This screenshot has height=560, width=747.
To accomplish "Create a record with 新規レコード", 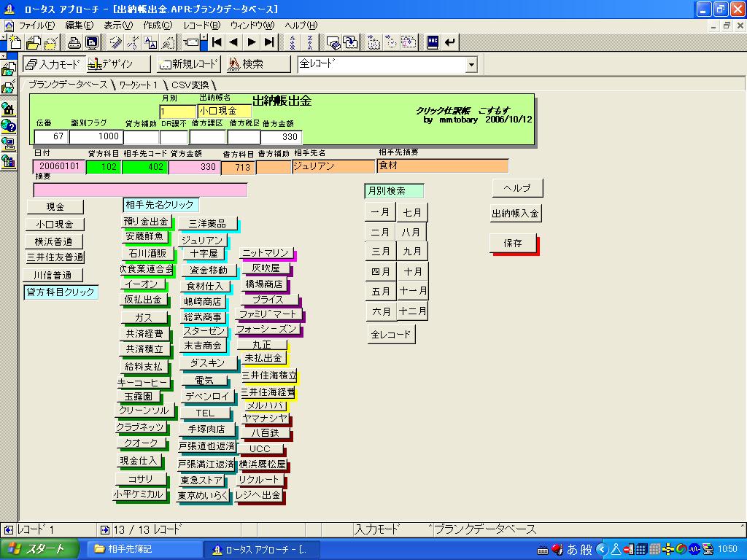I will (189, 64).
